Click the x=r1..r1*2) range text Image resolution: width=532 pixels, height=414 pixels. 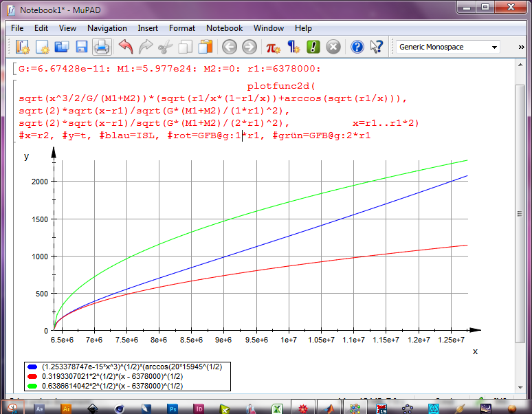pyautogui.click(x=386, y=123)
